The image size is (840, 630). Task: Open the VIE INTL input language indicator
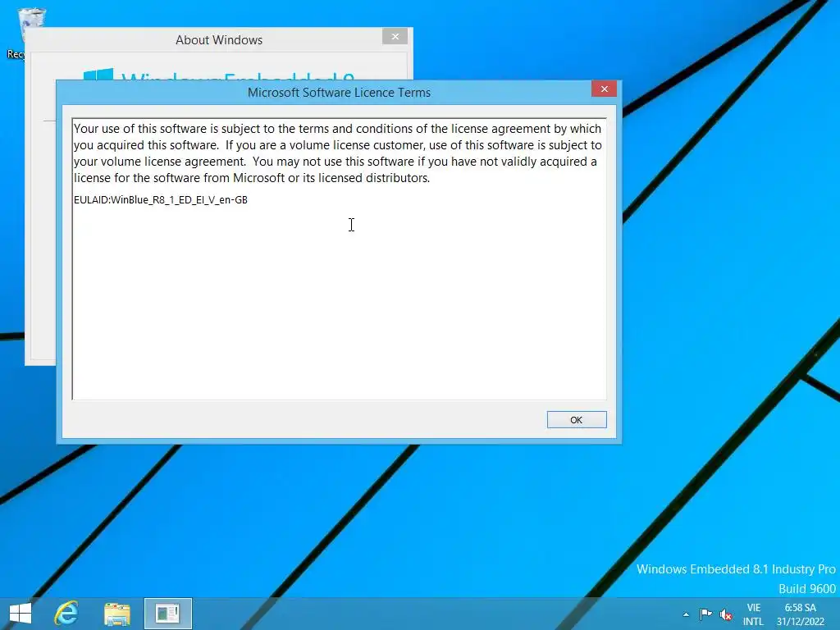[x=753, y=614]
